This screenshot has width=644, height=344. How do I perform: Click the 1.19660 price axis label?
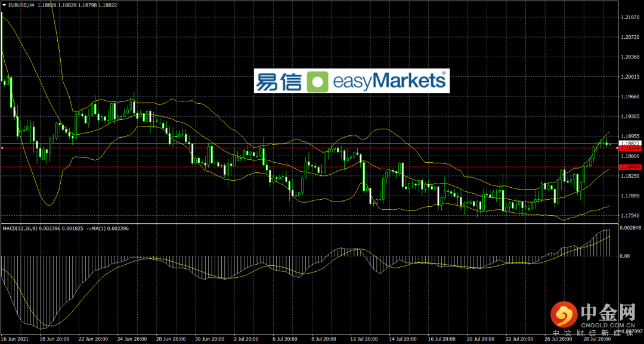pos(630,97)
